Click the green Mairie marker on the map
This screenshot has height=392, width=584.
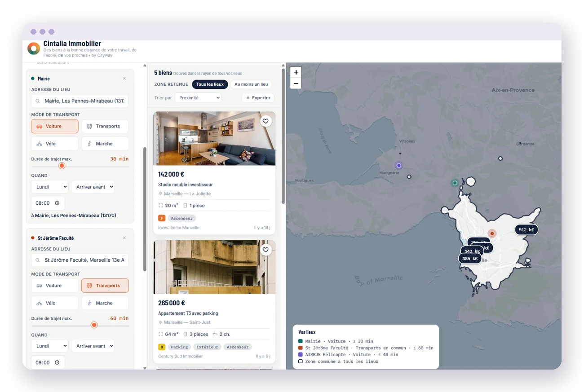(x=455, y=183)
